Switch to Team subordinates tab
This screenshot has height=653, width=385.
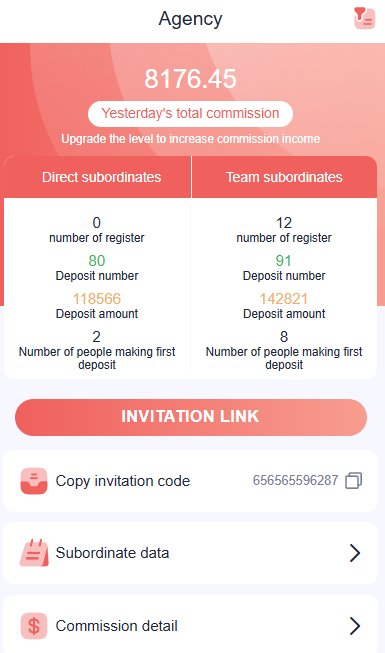(284, 177)
